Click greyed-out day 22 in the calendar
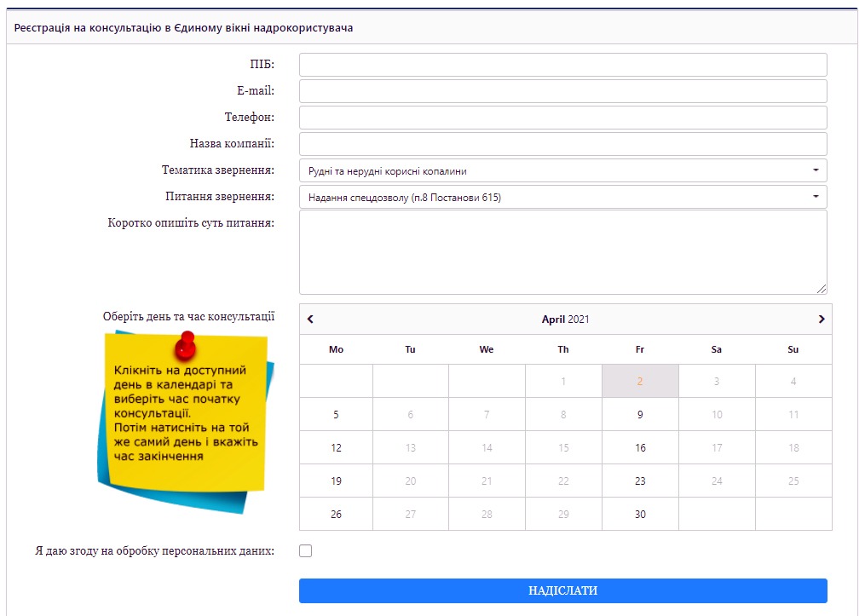865x616 pixels. click(x=563, y=481)
